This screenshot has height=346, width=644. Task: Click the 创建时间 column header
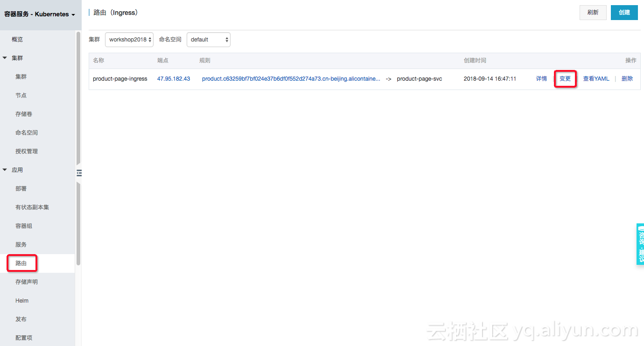[x=475, y=61]
